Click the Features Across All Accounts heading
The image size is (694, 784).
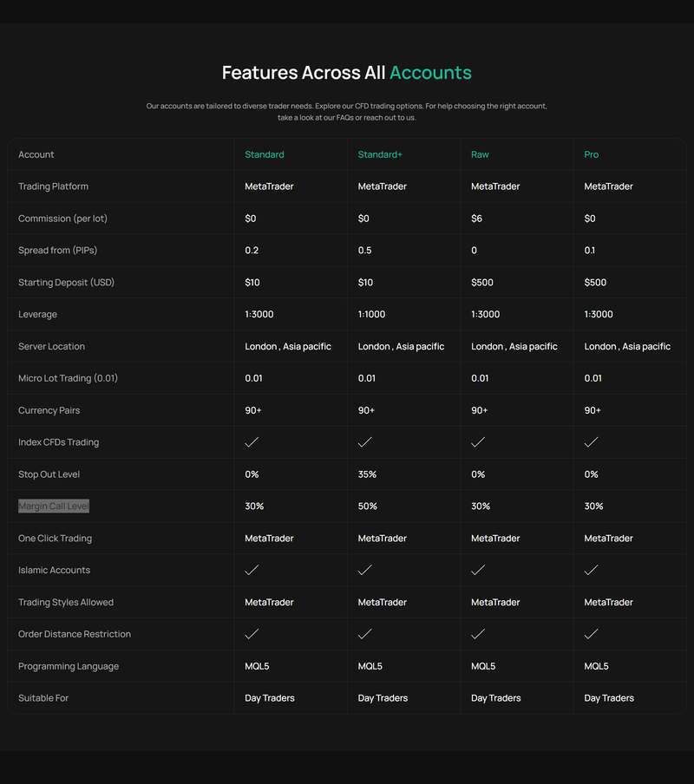point(346,73)
